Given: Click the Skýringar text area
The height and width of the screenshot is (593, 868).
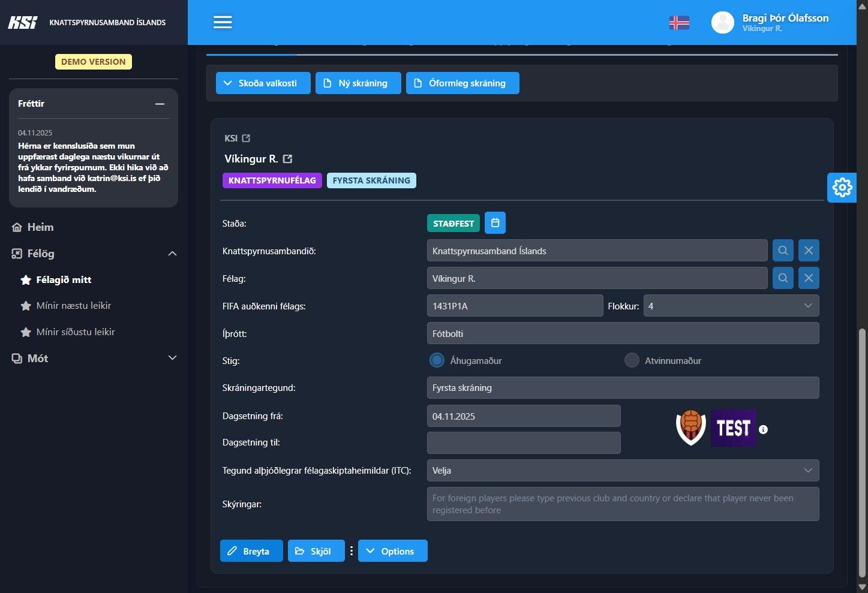Looking at the screenshot, I should pyautogui.click(x=623, y=504).
